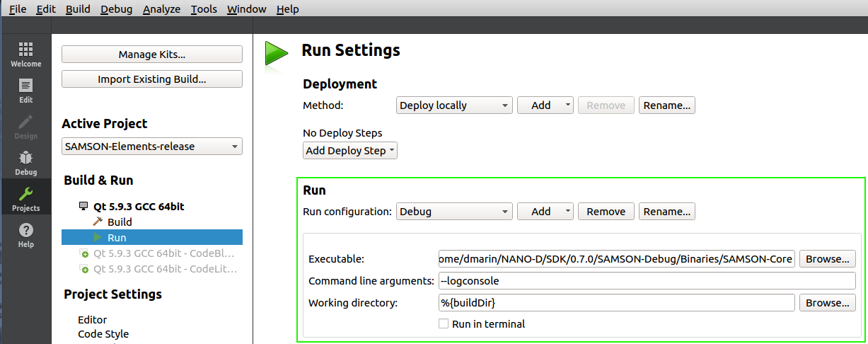Screen dimensions: 868x344
Task: Select the Build item under Qt kit
Action: pyautogui.click(x=120, y=222)
